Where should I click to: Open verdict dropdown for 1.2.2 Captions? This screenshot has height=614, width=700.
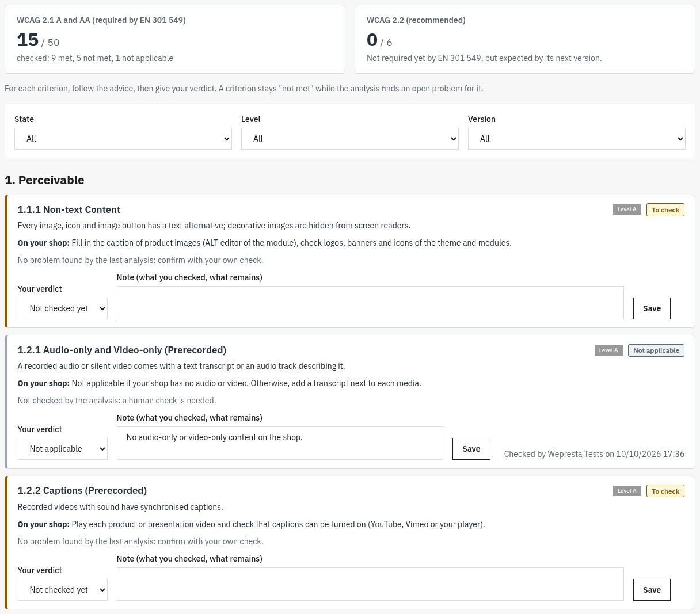click(x=63, y=590)
